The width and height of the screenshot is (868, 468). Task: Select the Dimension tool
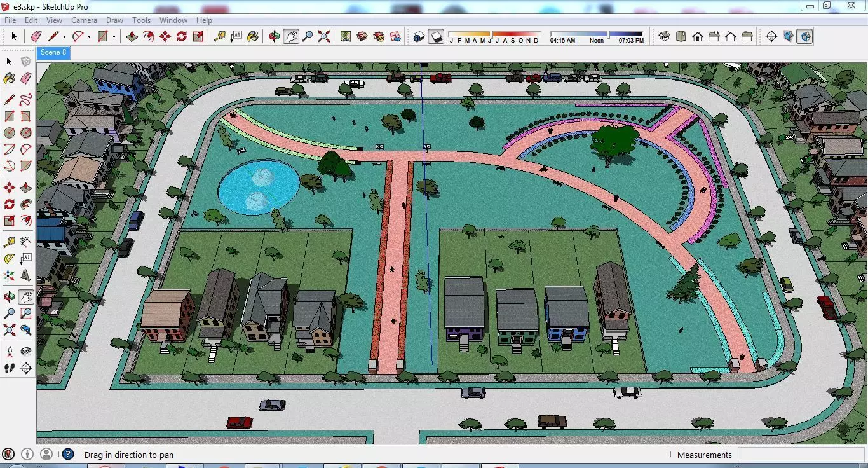pyautogui.click(x=25, y=242)
